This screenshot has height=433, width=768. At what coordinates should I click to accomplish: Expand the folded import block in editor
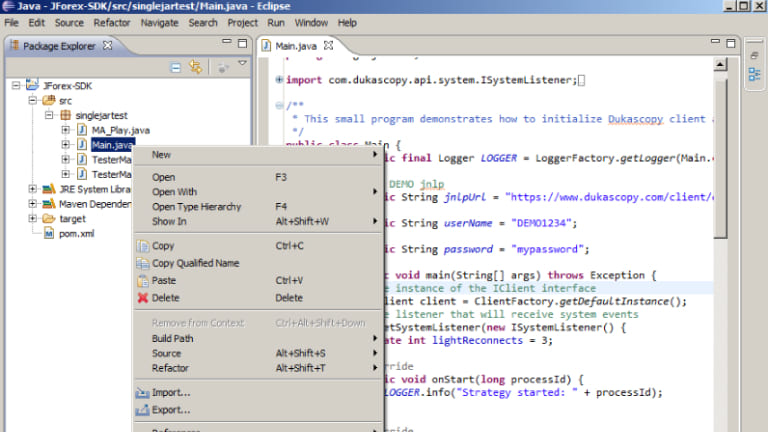coord(279,80)
